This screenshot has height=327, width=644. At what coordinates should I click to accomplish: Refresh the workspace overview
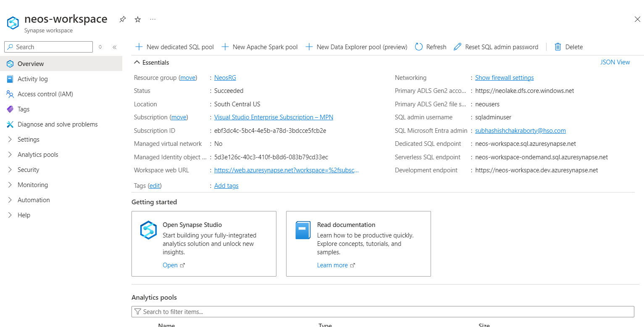431,47
